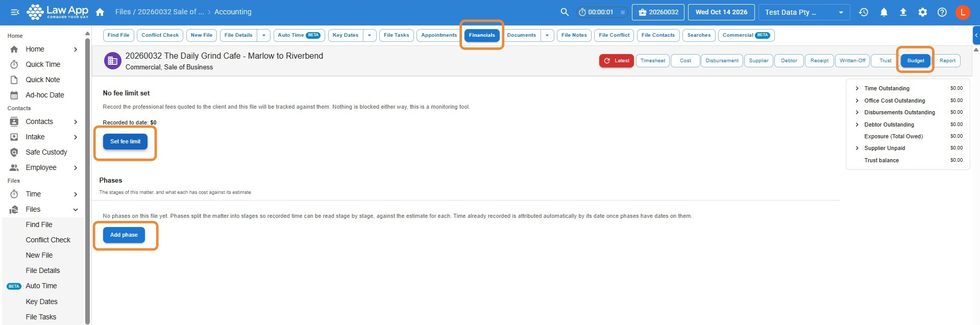Click the upload arrow icon
Image resolution: width=980 pixels, height=325 pixels.
coord(903,12)
